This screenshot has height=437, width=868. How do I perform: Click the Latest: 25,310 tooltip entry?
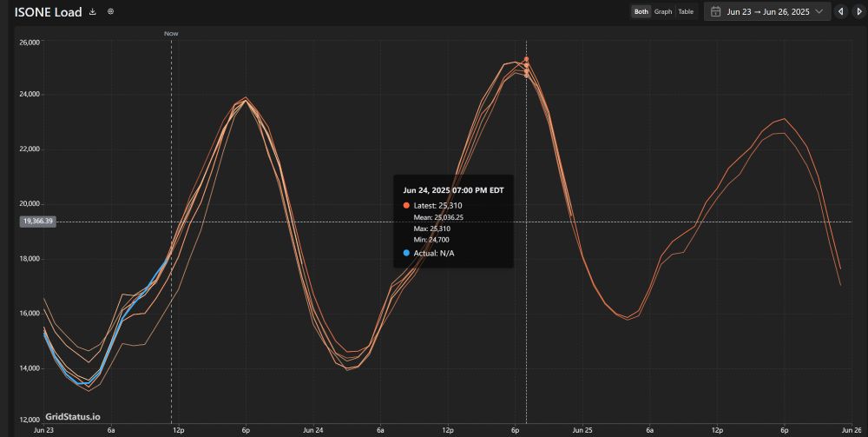tap(432, 206)
